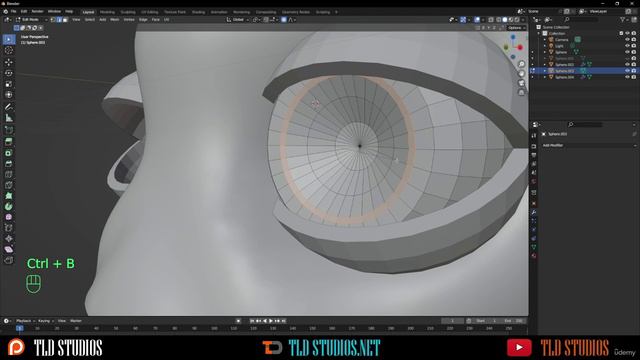Jump to timeline end frame

(x=284, y=321)
